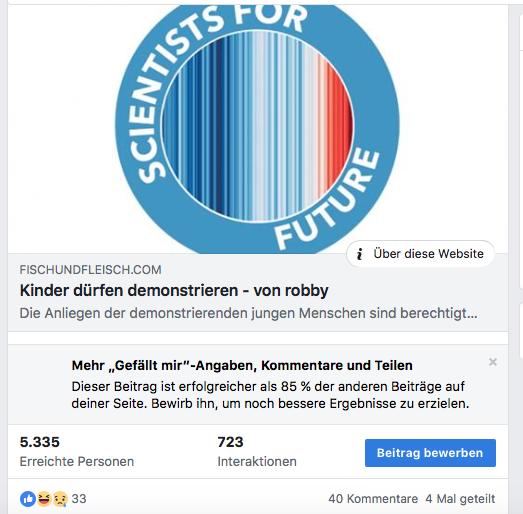Open article Kinder dürfen demonstrieren headline

174,290
